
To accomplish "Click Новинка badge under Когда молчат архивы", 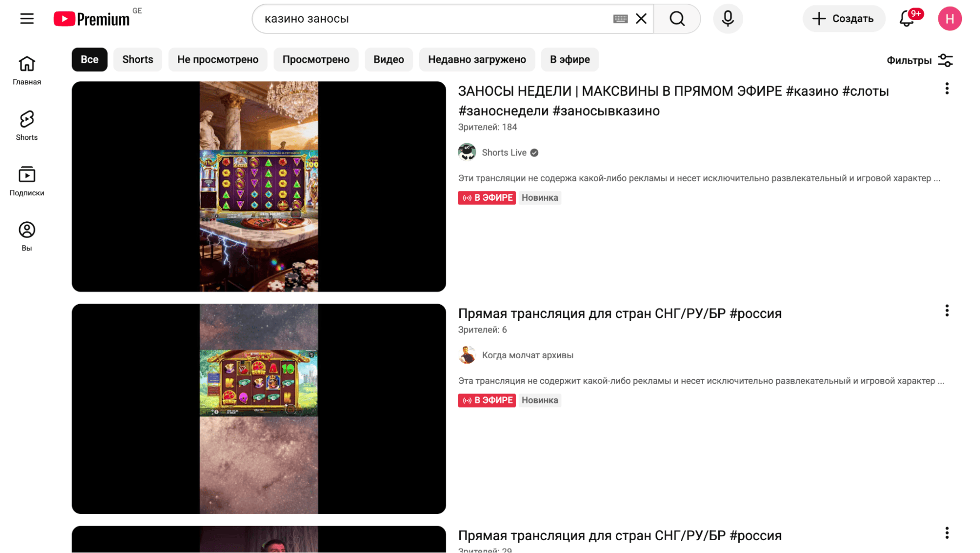I will click(x=540, y=400).
